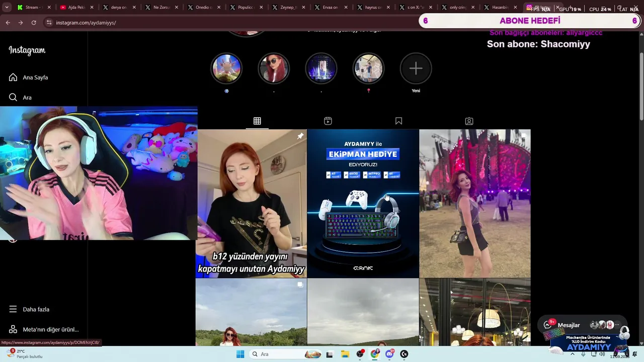Close the Ajda Pekkan tab
This screenshot has width=644, height=362.
pyautogui.click(x=92, y=8)
